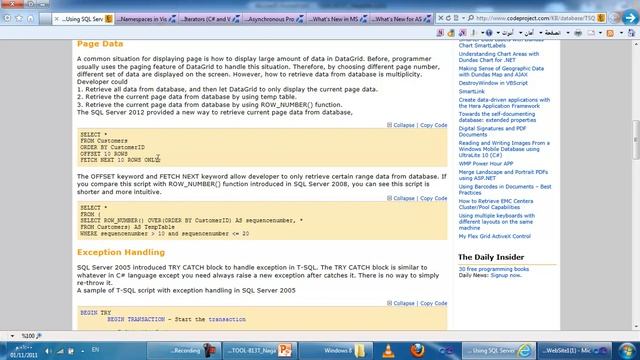Image resolution: width=640 pixels, height=360 pixels.
Task: Open 'WMP Power Hour APP' link
Action: coord(486,164)
